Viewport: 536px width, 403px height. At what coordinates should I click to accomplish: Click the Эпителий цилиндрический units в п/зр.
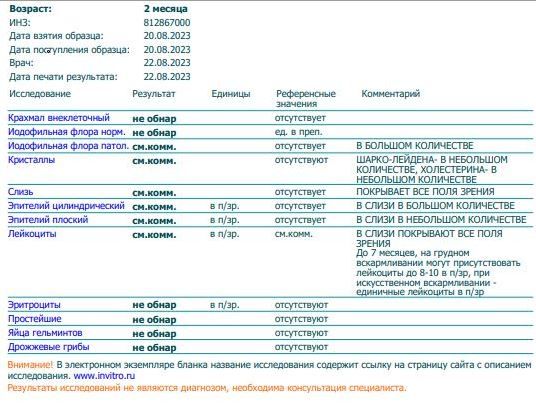click(225, 206)
